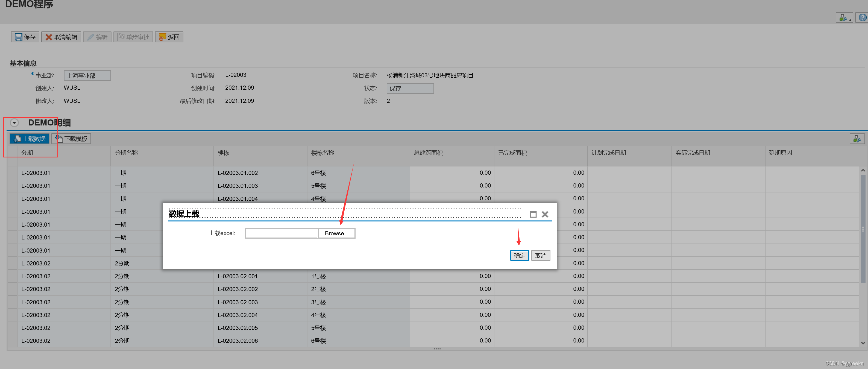The image size is (868, 369).
Task: Click the 分期 column header
Action: (64, 156)
